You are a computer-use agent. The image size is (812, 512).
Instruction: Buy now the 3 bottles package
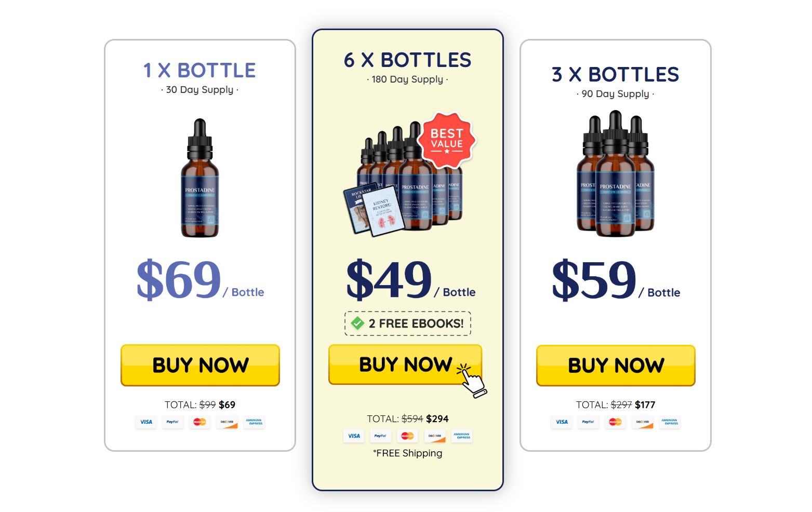click(616, 366)
